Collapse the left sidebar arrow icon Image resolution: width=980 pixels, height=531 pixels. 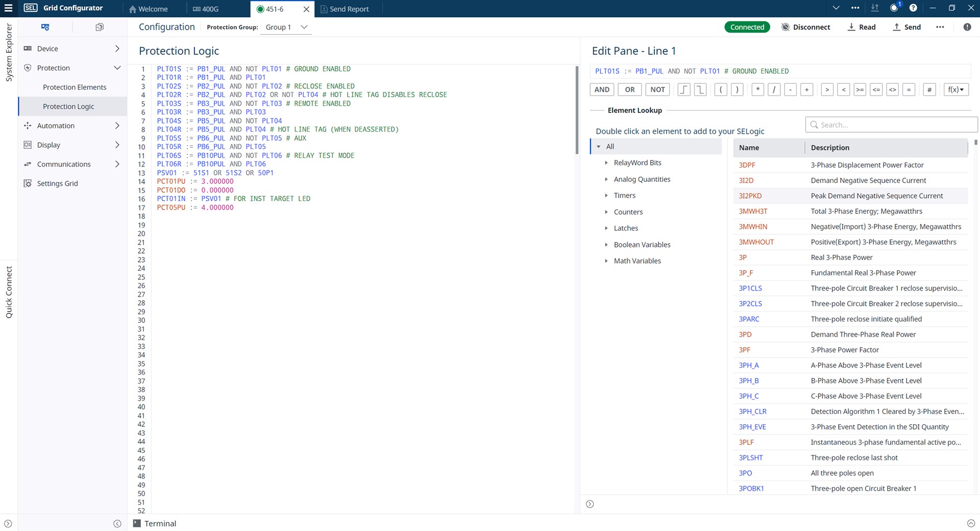pyautogui.click(x=117, y=523)
